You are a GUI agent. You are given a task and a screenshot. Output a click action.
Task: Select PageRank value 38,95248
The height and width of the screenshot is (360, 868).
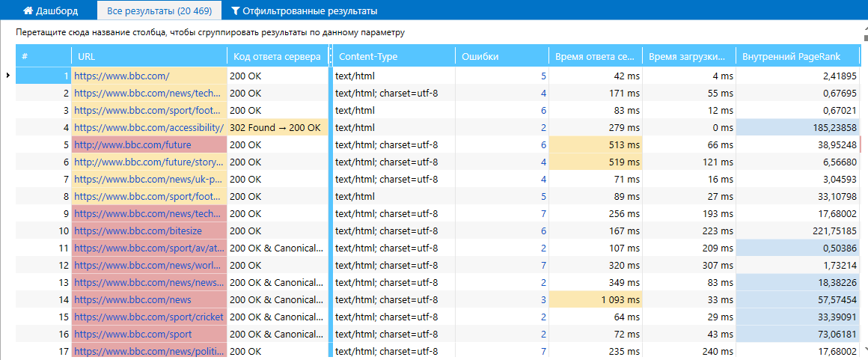pos(798,144)
